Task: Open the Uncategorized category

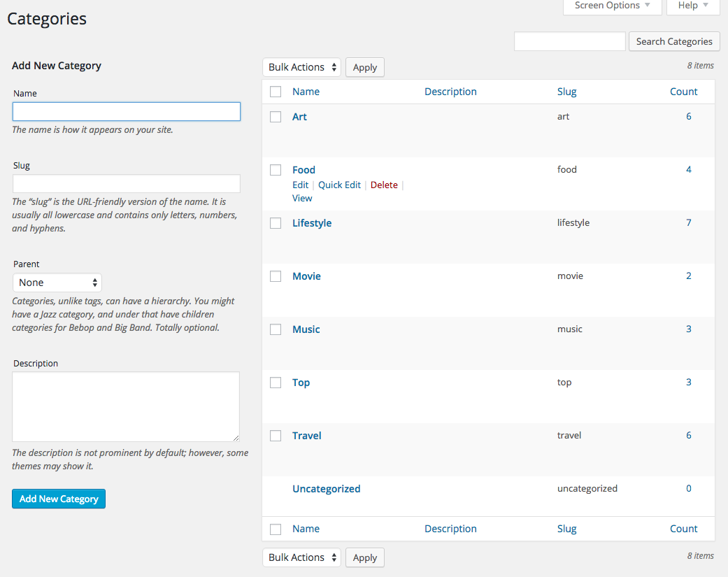Action: (326, 488)
